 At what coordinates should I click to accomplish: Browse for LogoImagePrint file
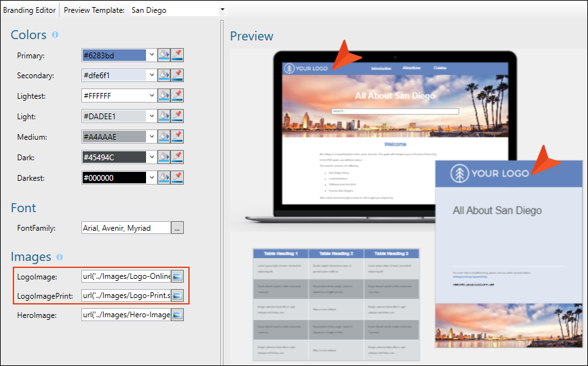177,295
